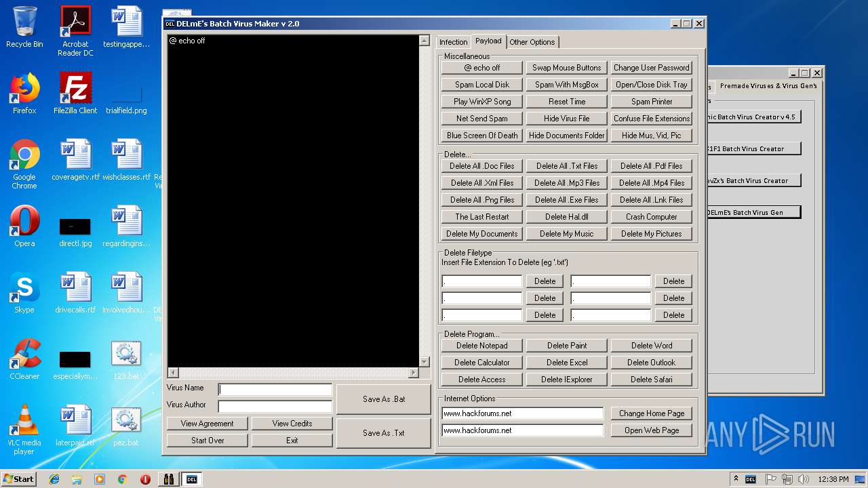
Task: Click in the Virus Author field
Action: coord(275,406)
